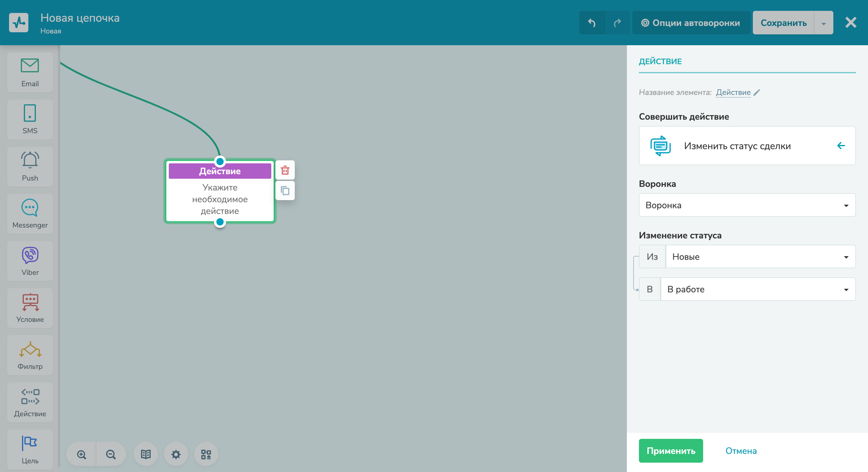The width and height of the screenshot is (868, 472).
Task: Click the ДЕЙСТВИЕ panel tab title
Action: (660, 61)
